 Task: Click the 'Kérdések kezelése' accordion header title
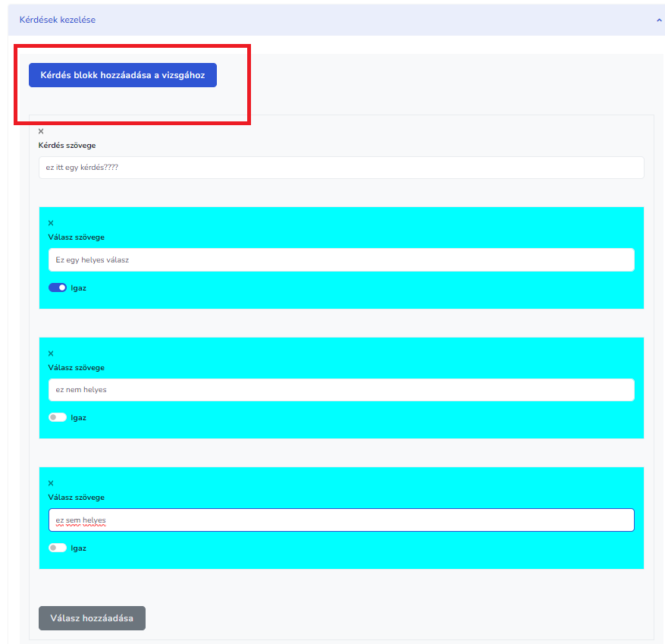point(58,20)
